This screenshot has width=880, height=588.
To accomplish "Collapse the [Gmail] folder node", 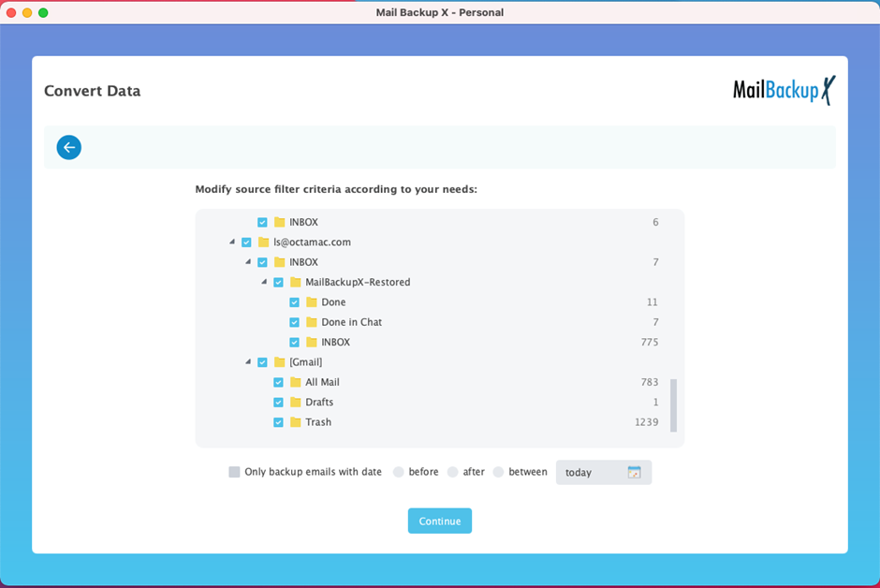I will pos(248,362).
